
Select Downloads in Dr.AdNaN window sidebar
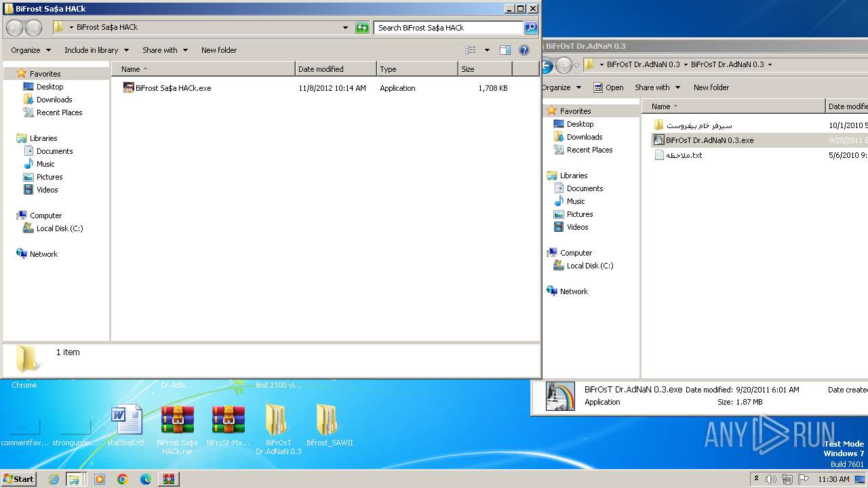(585, 137)
